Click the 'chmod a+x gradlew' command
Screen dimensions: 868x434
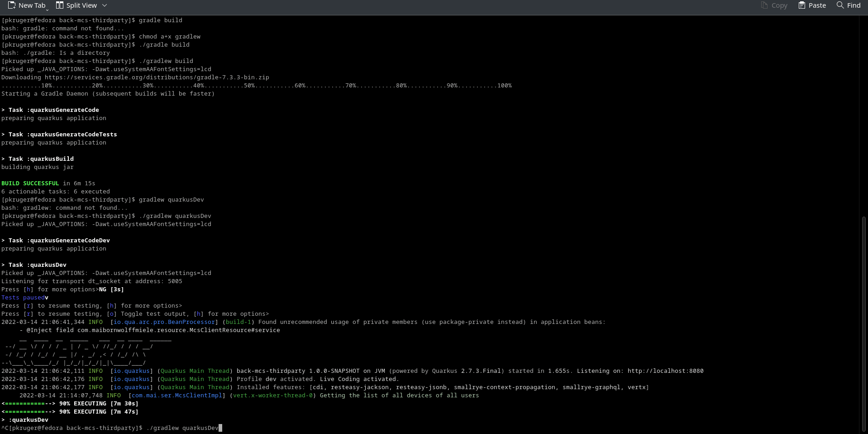click(x=170, y=37)
